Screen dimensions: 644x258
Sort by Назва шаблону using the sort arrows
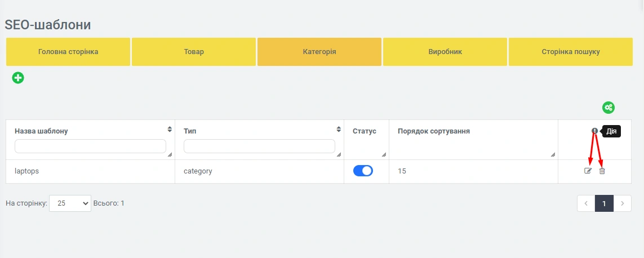pos(170,130)
